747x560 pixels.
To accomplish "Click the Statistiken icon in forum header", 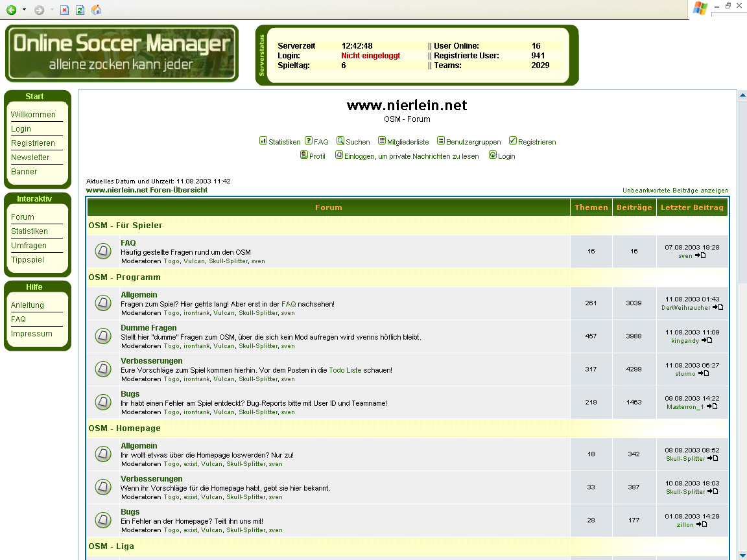I will tap(263, 141).
